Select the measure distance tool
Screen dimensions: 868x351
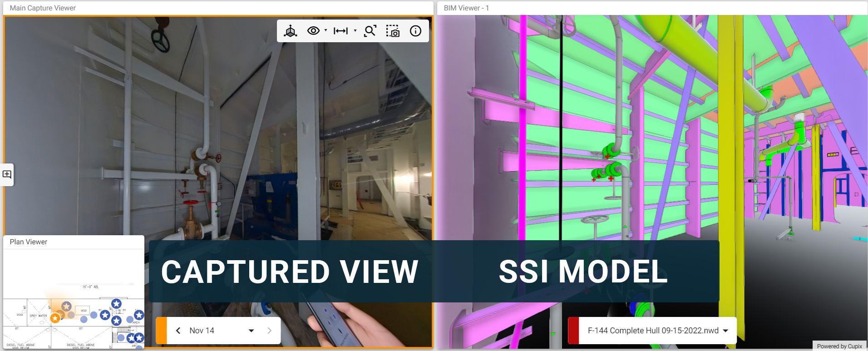coord(340,31)
